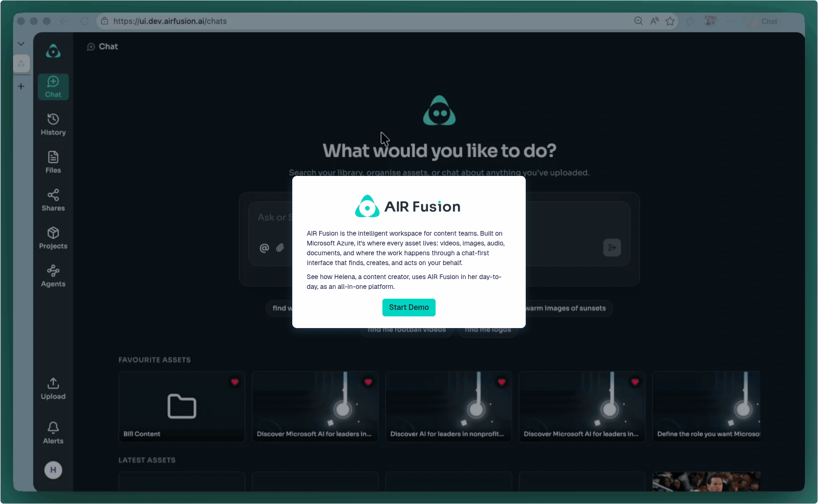Start the demo with the Start Demo button
818x504 pixels.
point(409,308)
